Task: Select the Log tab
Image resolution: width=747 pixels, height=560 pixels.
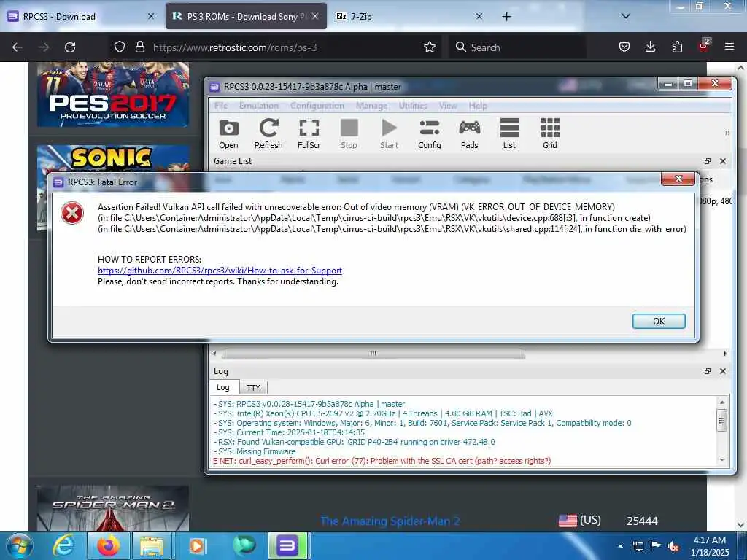Action: pos(223,387)
